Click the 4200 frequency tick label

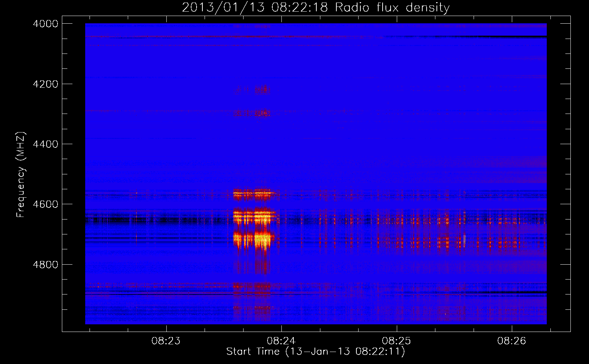pos(46,84)
